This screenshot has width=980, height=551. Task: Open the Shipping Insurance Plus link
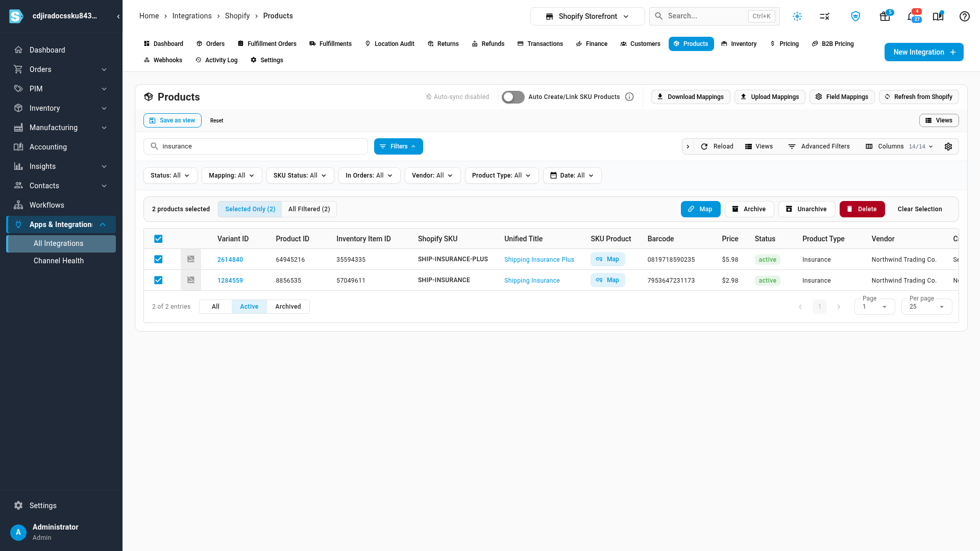coord(539,260)
